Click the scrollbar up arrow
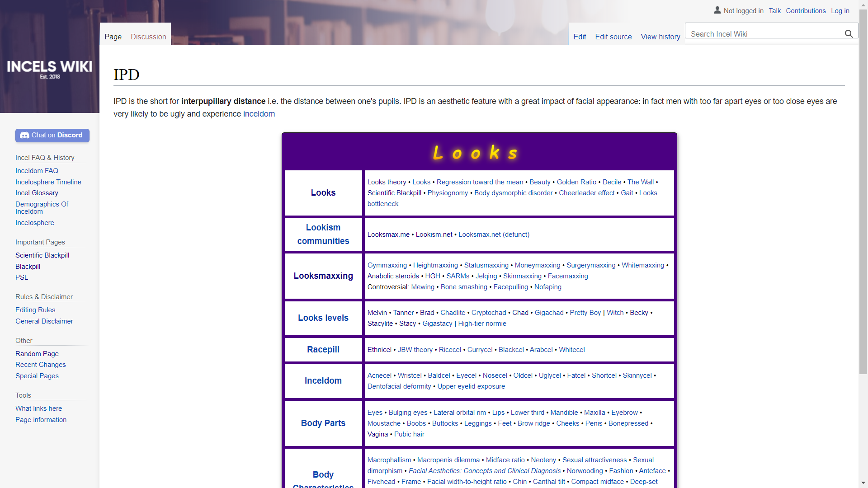 coord(863,5)
